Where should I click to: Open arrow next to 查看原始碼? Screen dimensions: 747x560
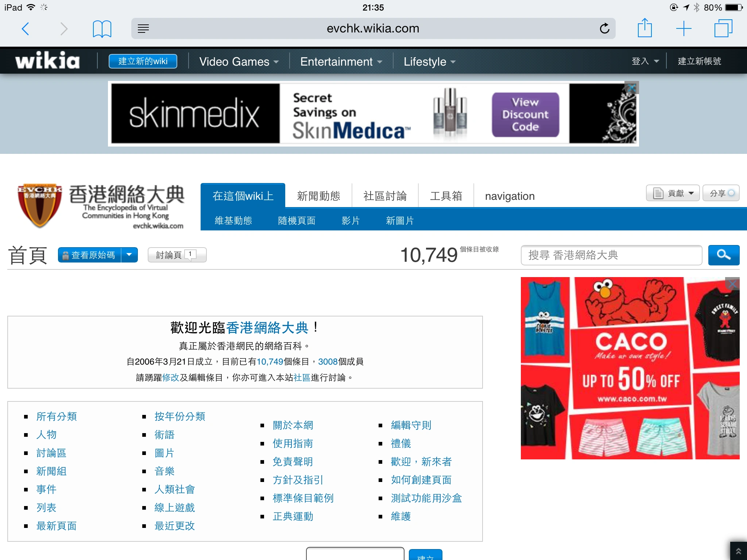[x=129, y=255]
